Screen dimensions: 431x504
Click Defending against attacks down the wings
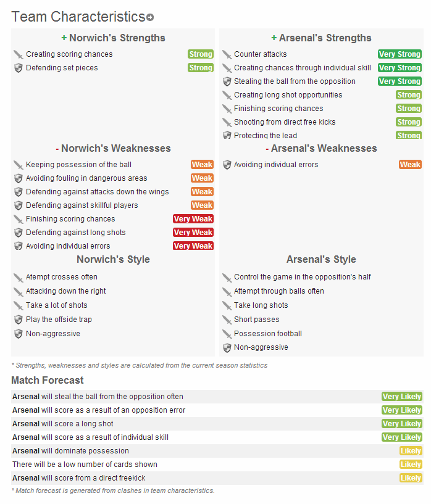(97, 192)
